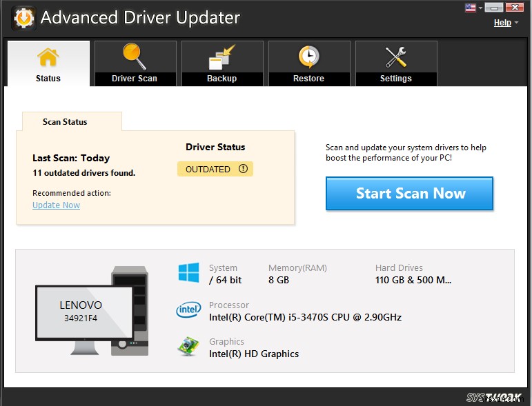Select the Restore tab label

[x=308, y=79]
